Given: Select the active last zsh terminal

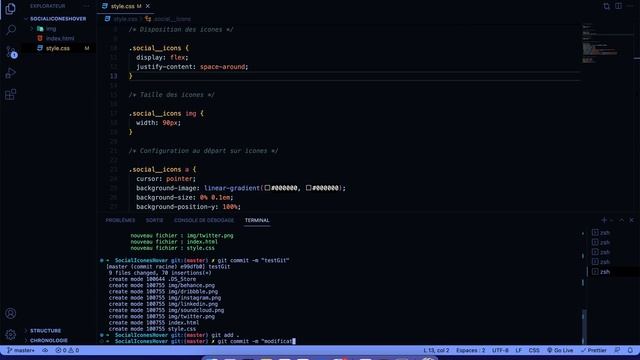Looking at the screenshot, I should click(601, 272).
